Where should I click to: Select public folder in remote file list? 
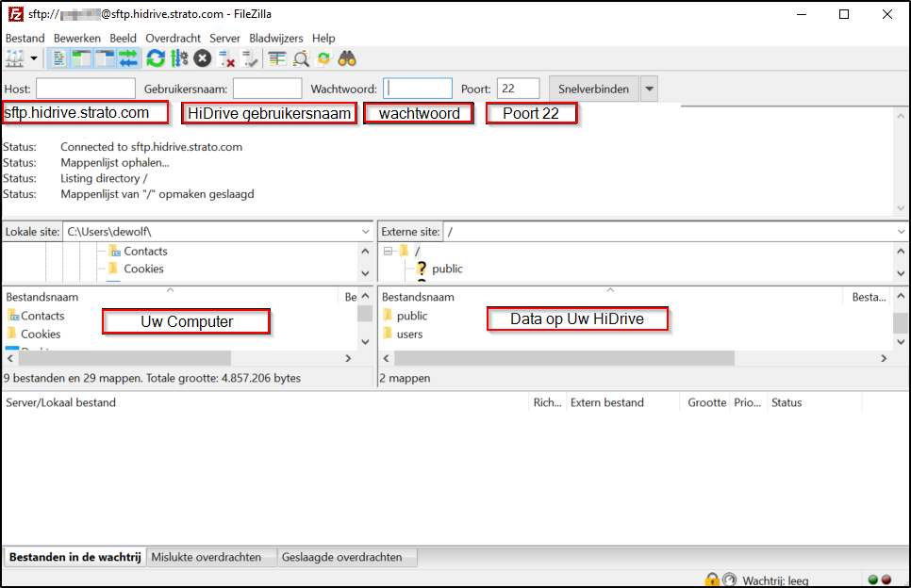[412, 316]
